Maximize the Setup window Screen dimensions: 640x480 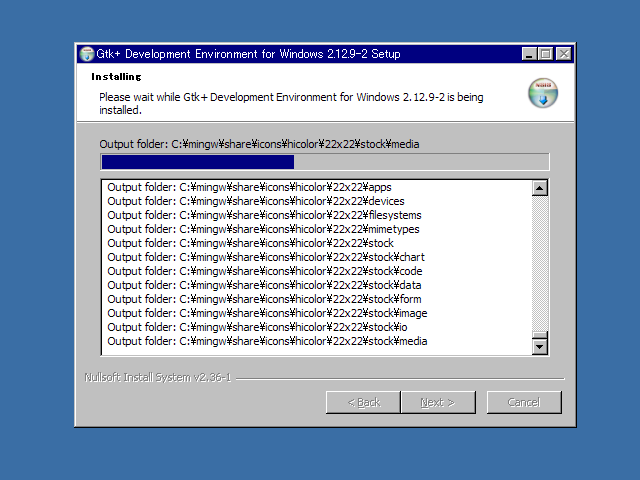point(546,54)
